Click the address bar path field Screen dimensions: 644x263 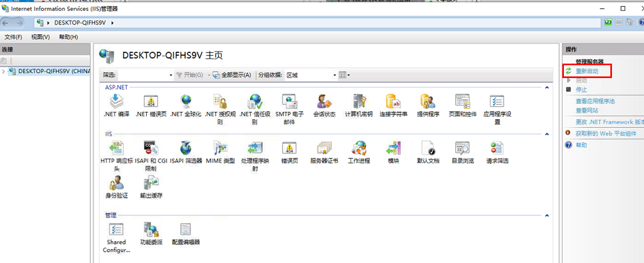coord(317,23)
